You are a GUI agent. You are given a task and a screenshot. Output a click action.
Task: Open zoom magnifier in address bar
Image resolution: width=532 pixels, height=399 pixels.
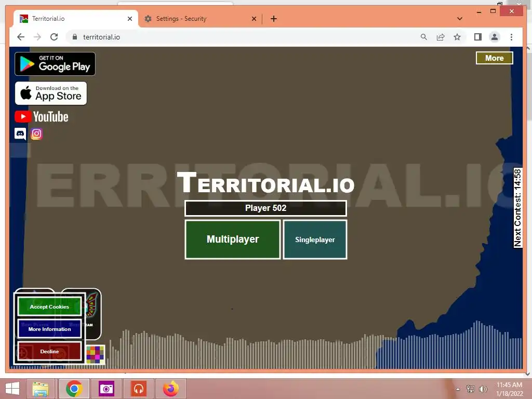click(x=424, y=37)
